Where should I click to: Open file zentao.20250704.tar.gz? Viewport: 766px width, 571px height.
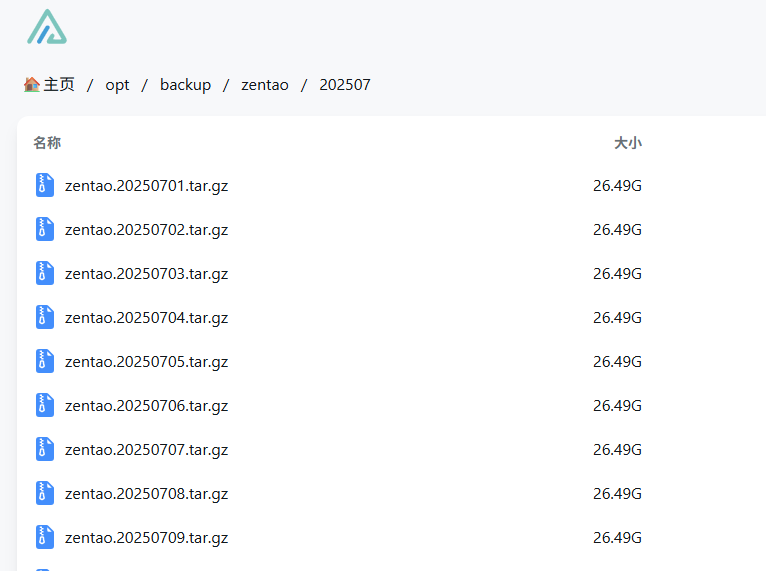(x=147, y=318)
